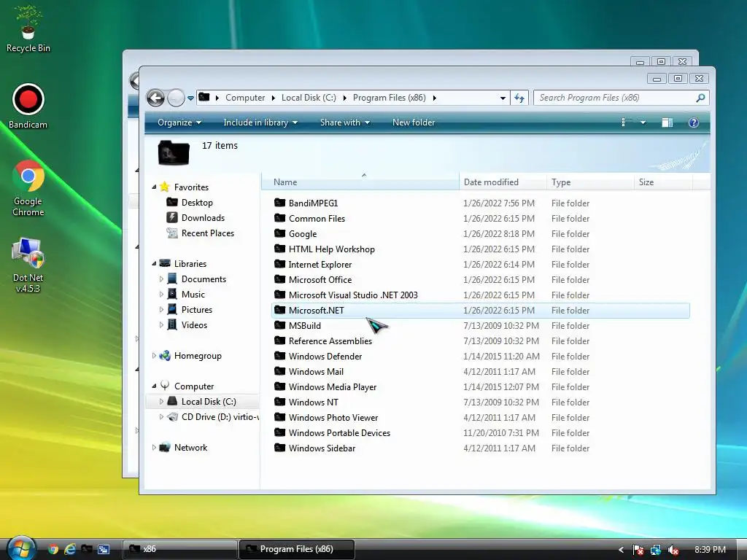This screenshot has height=560, width=747.
Task: Select the Microsoft.NET folder row
Action: click(x=480, y=311)
